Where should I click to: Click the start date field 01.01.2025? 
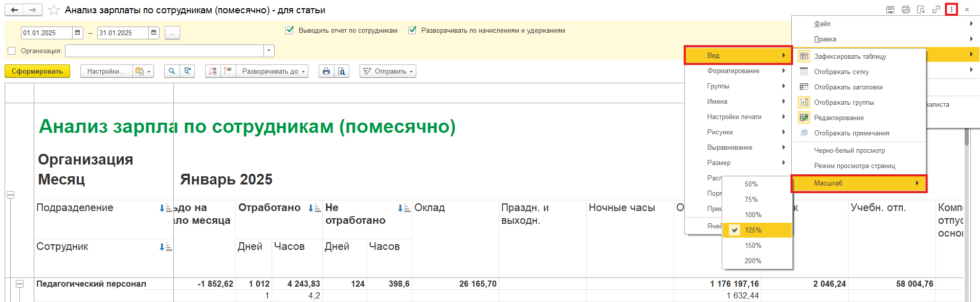[47, 33]
